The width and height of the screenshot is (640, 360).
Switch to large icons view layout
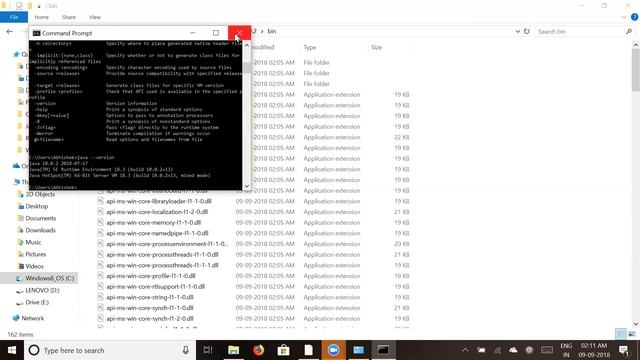632,334
